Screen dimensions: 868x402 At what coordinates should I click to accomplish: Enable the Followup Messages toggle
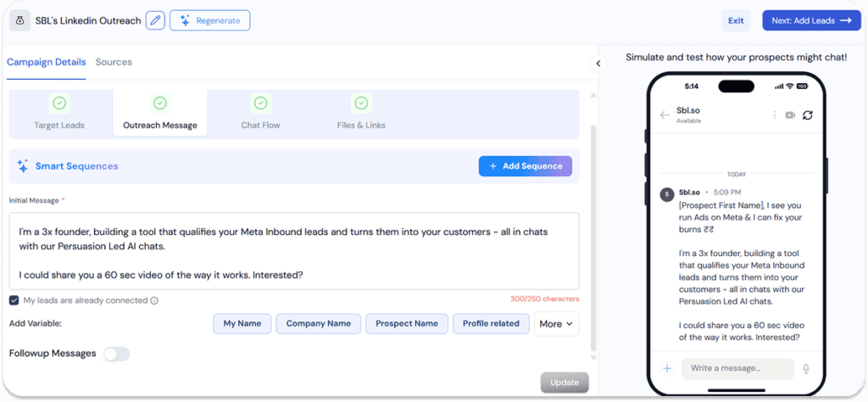tap(116, 354)
